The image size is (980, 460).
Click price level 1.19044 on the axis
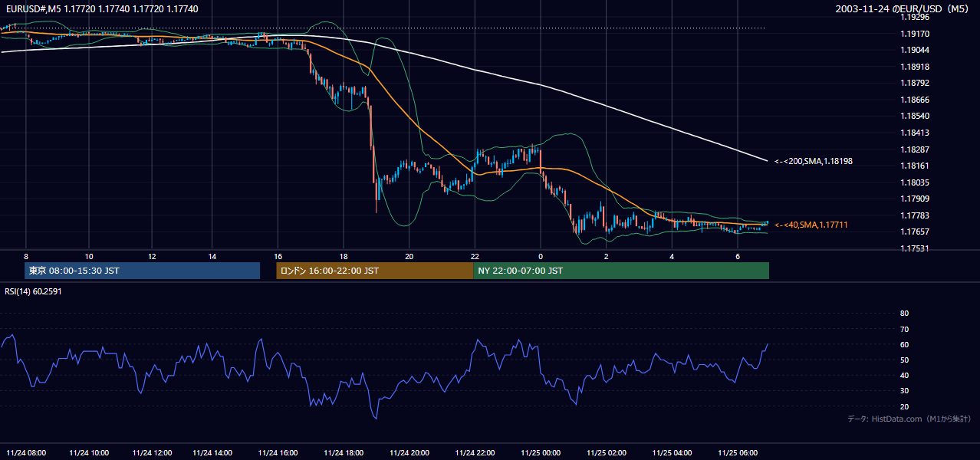coord(914,50)
